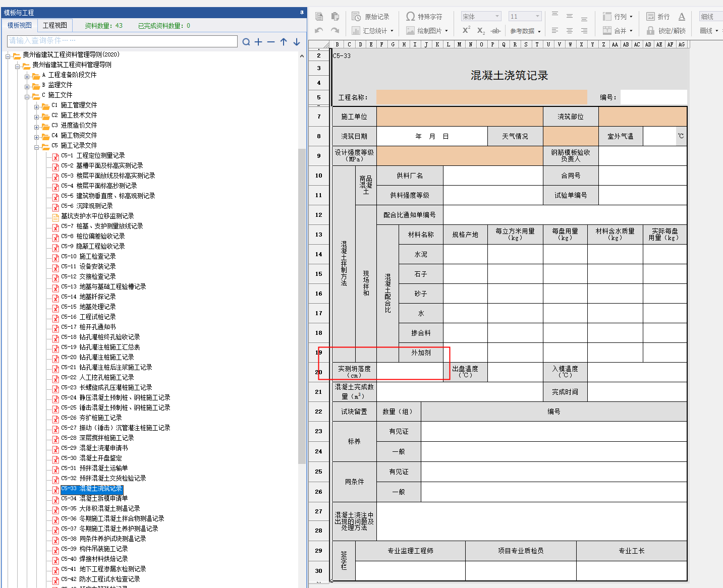723x588 pixels.
Task: Click the redo arrow icon
Action: [335, 31]
